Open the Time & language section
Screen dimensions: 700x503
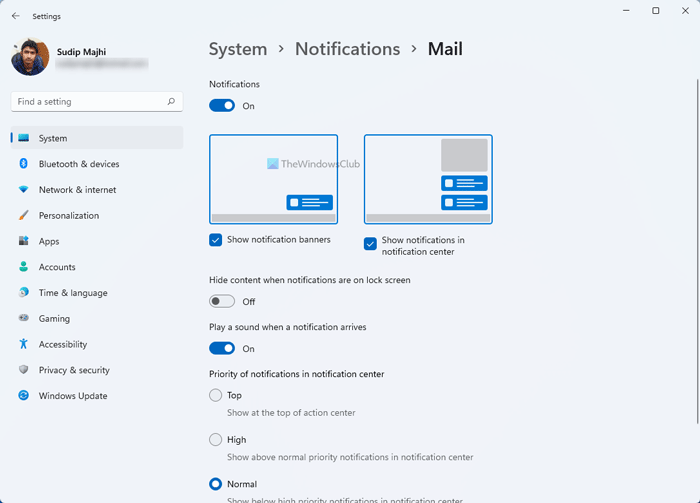[x=73, y=293]
